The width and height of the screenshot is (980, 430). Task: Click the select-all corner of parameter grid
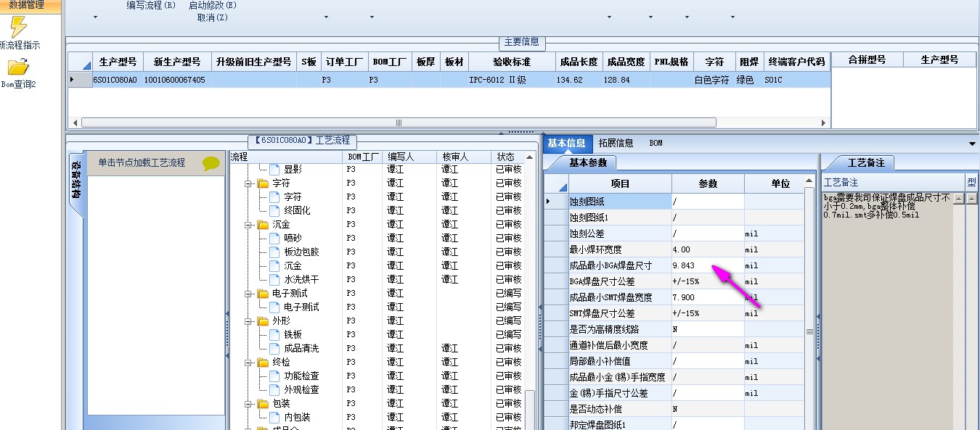point(556,183)
